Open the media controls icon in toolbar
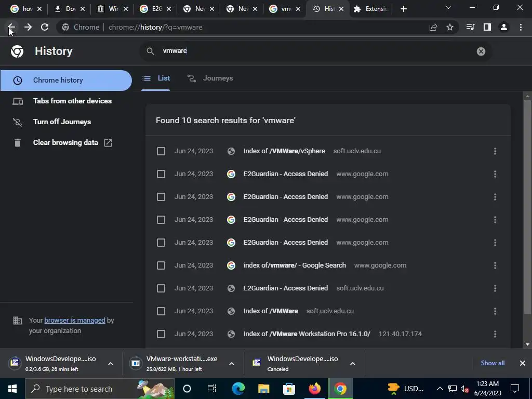532x399 pixels. [x=470, y=27]
